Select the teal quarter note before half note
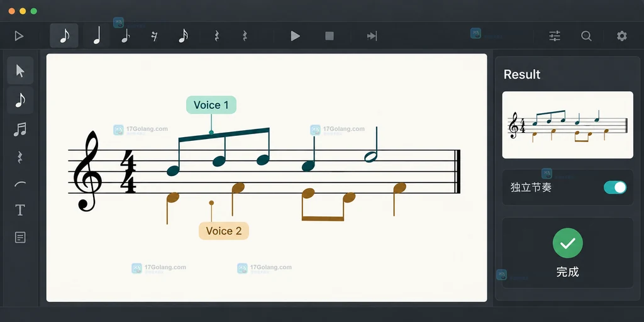 [308, 166]
